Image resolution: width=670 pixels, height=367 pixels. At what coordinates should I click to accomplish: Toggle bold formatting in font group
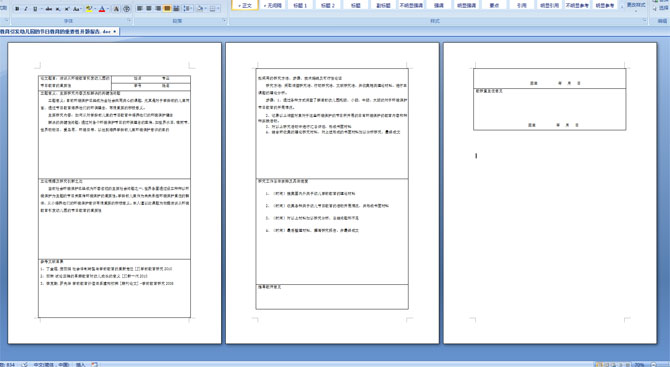[x=17, y=9]
